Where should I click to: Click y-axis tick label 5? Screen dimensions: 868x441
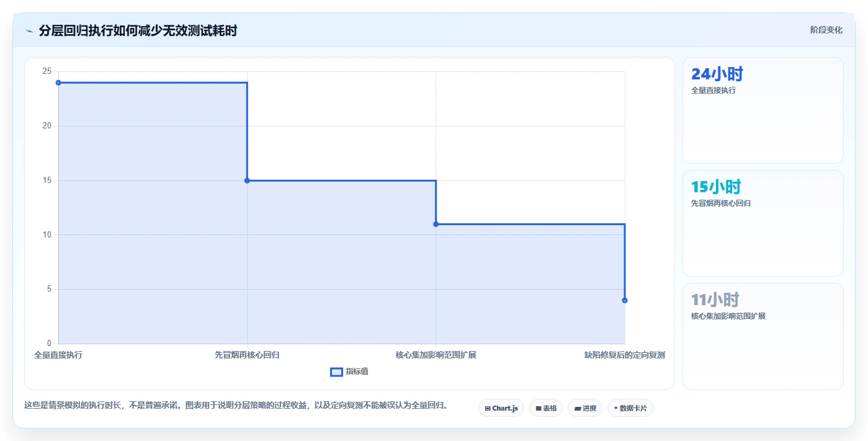point(49,289)
